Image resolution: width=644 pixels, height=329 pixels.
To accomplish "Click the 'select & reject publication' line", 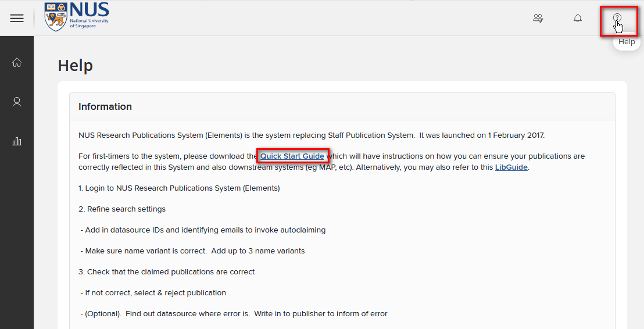I will pyautogui.click(x=153, y=293).
